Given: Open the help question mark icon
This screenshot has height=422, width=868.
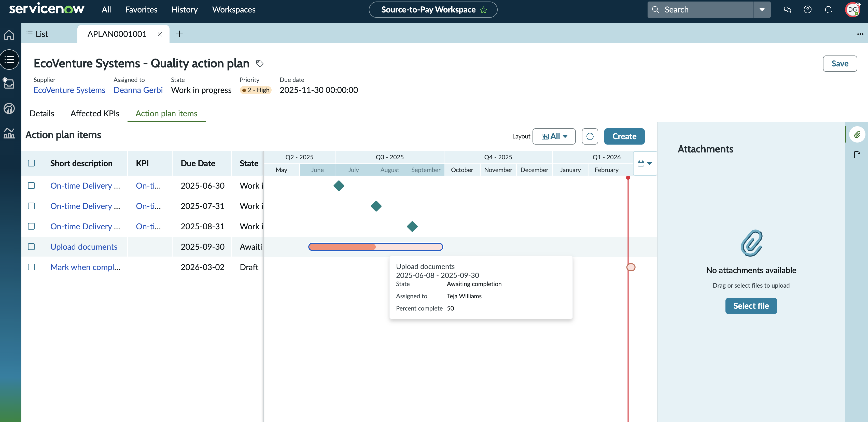Looking at the screenshot, I should pos(808,10).
